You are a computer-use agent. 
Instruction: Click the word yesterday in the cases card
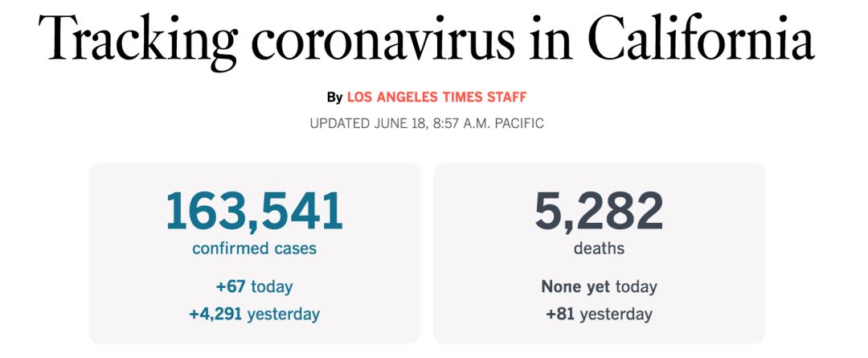(x=284, y=315)
